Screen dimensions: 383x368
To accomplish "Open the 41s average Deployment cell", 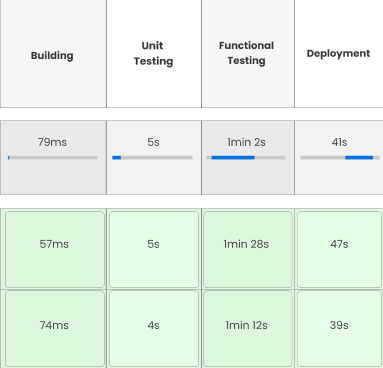I will coord(339,157).
